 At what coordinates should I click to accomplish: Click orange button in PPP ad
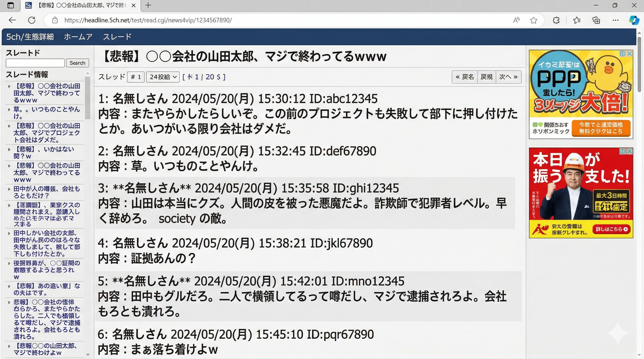(x=601, y=128)
